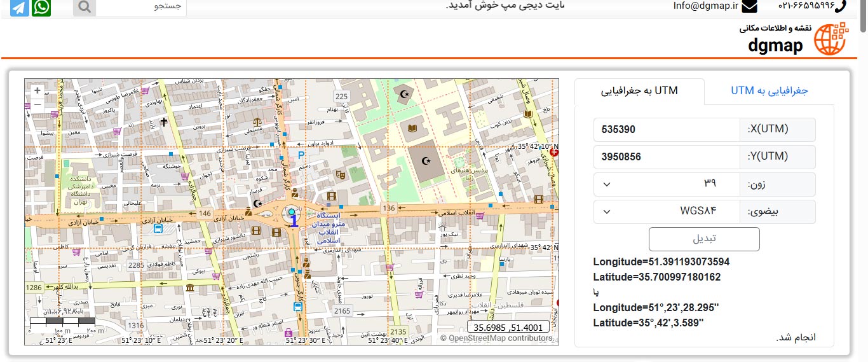Click the انجام شد status message
Image resolution: width=868 pixels, height=362 pixels.
point(796,338)
